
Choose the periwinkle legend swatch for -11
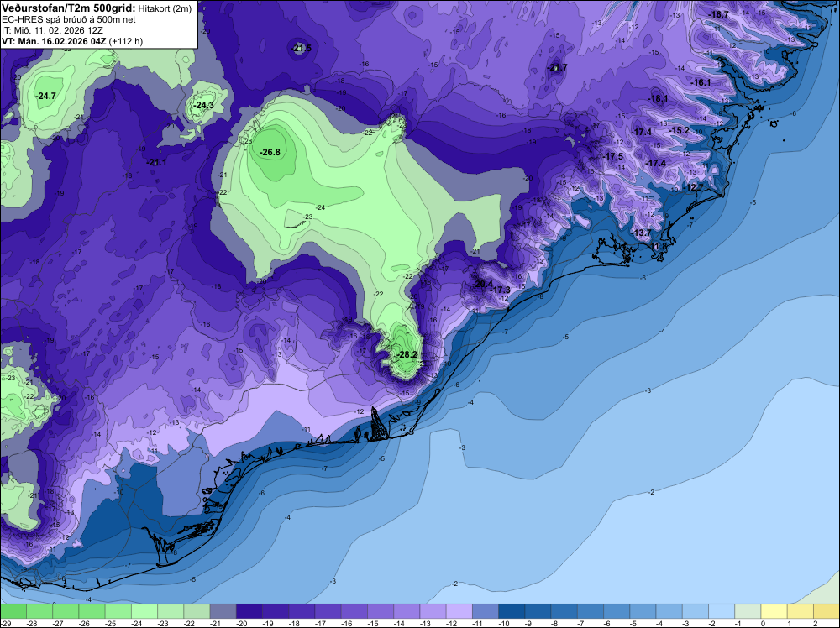pyautogui.click(x=486, y=611)
